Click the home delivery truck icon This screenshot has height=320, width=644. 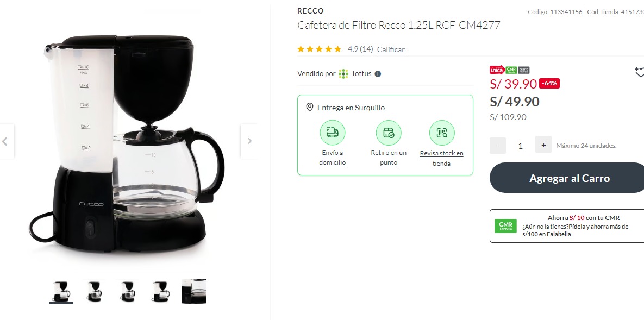332,133
